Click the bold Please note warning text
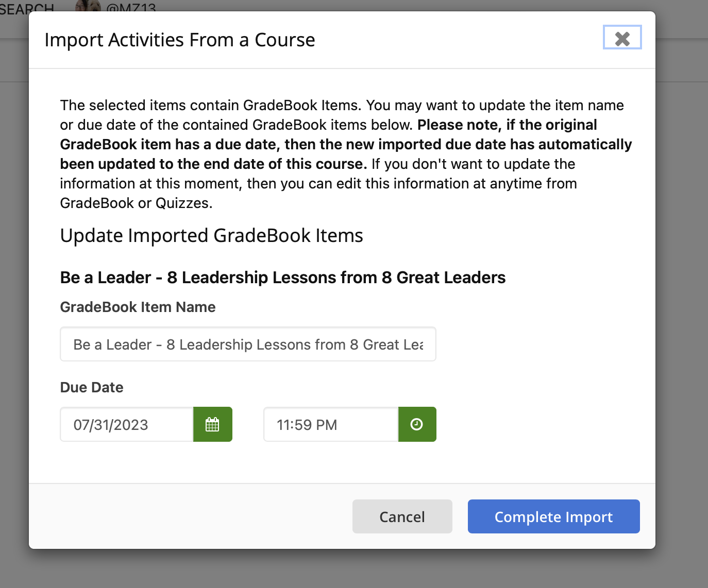The image size is (708, 588). point(346,144)
